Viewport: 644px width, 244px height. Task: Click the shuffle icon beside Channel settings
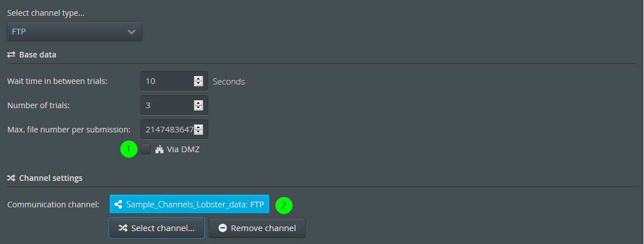pos(11,178)
